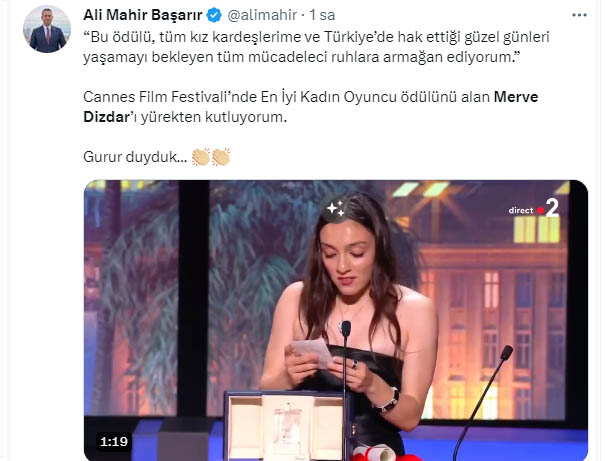The width and height of the screenshot is (606, 461).
Task: Click the first clapping hands emoji
Action: click(201, 157)
